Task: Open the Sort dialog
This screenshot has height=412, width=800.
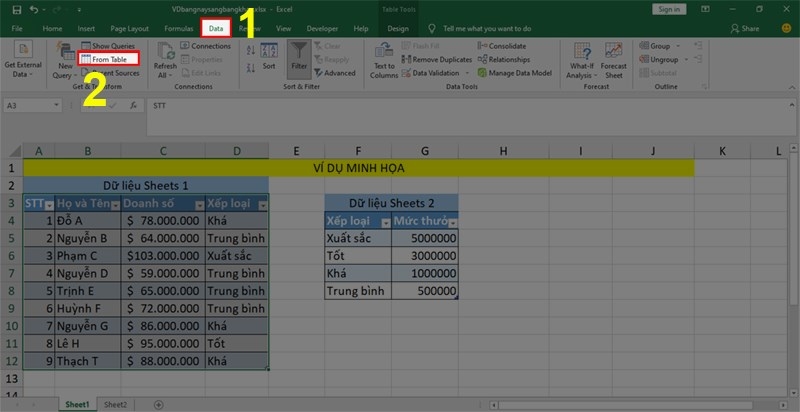Action: point(268,55)
